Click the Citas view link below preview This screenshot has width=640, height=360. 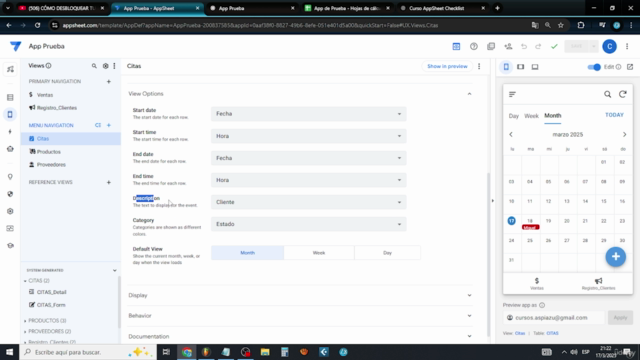coord(520,333)
